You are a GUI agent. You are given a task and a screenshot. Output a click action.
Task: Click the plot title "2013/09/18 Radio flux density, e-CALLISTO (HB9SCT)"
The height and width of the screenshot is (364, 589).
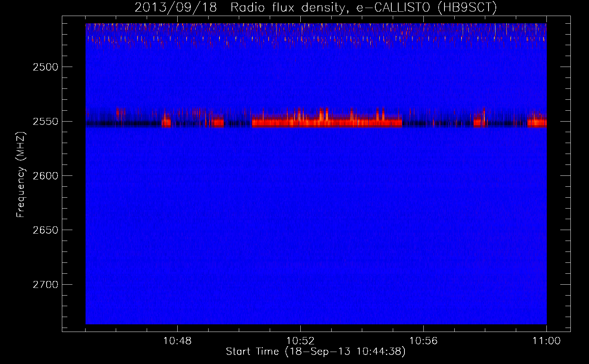[316, 7]
